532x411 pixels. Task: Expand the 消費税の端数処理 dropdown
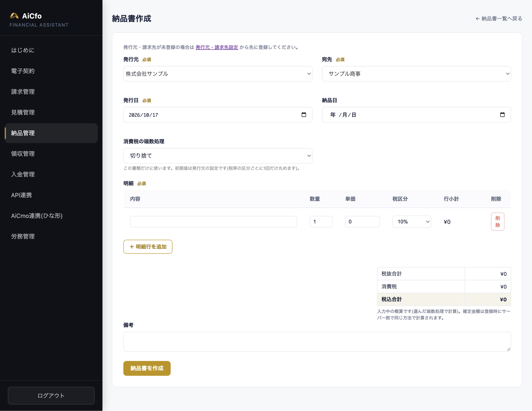[x=218, y=155]
